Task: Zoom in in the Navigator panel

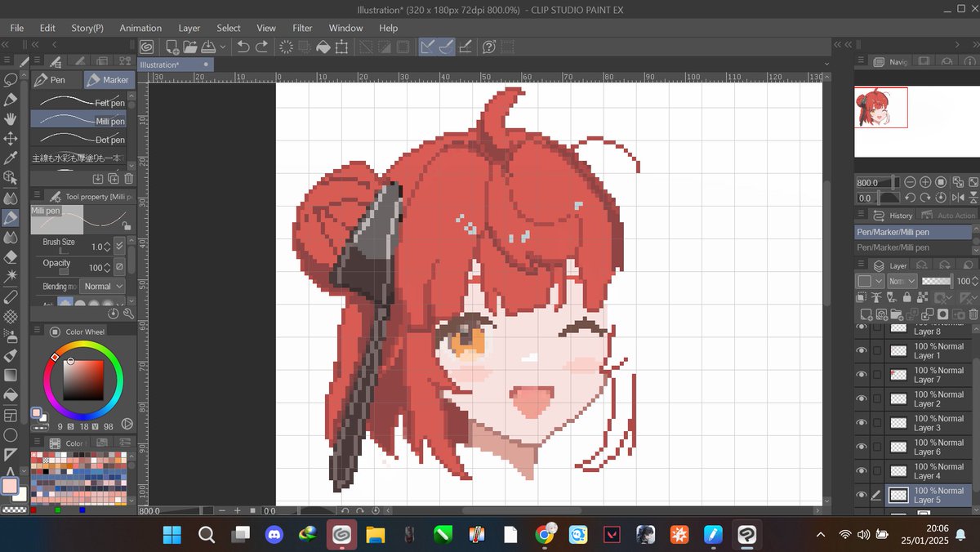Action: (x=925, y=182)
